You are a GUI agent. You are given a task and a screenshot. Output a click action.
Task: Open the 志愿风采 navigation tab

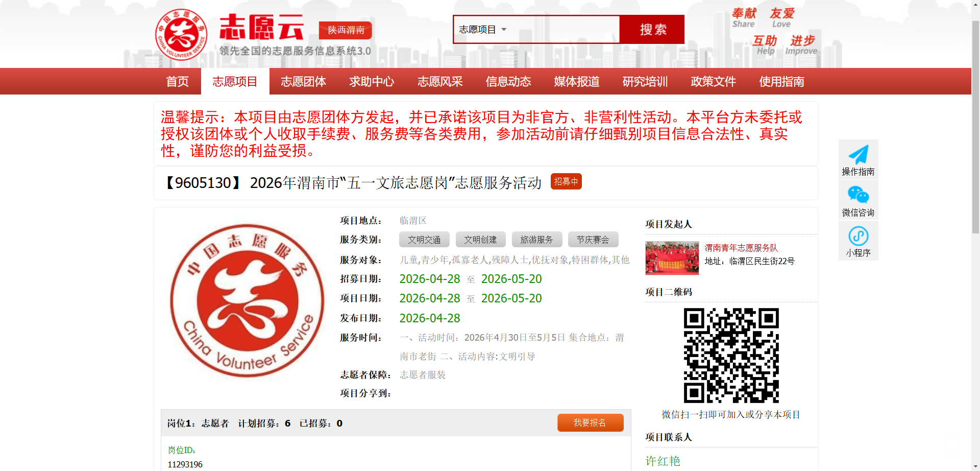[x=440, y=81]
